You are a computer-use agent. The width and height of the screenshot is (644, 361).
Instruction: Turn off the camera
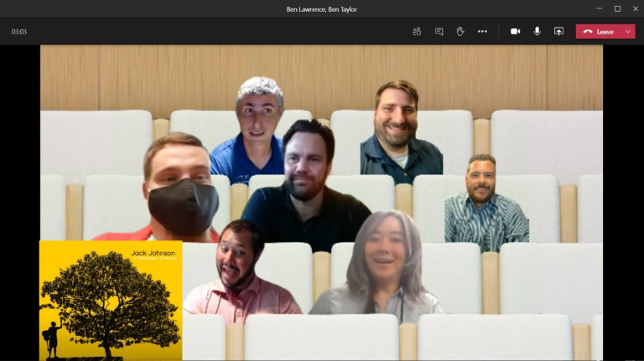click(515, 31)
